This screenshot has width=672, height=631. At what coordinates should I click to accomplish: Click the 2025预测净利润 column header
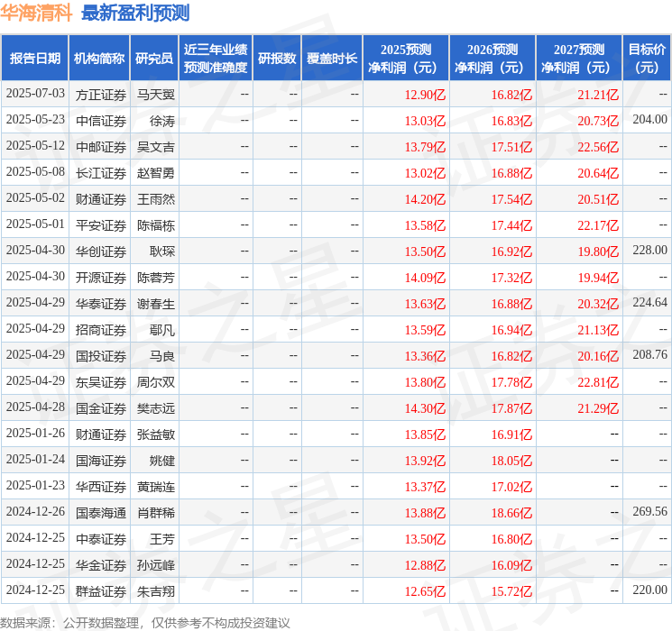click(x=406, y=59)
